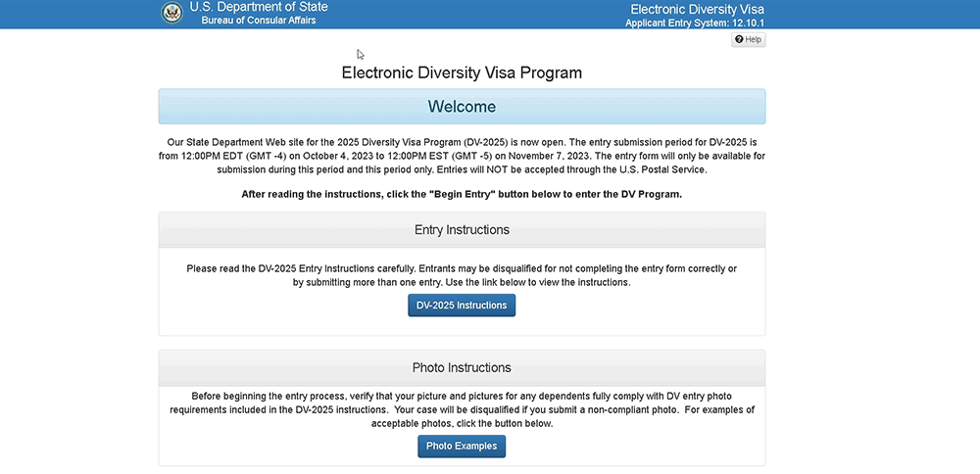
Task: Click the entrants disqualification notice text
Action: pos(462,275)
